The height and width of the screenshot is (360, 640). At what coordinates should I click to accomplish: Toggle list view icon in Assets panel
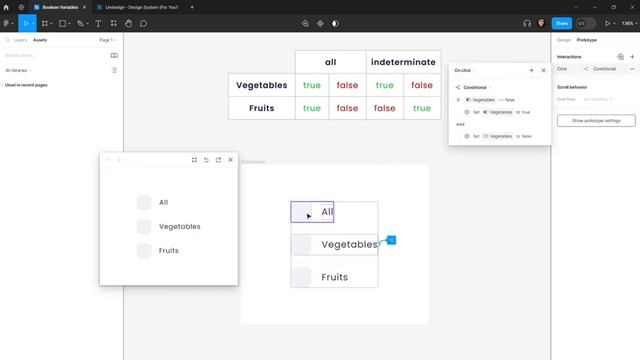click(114, 71)
